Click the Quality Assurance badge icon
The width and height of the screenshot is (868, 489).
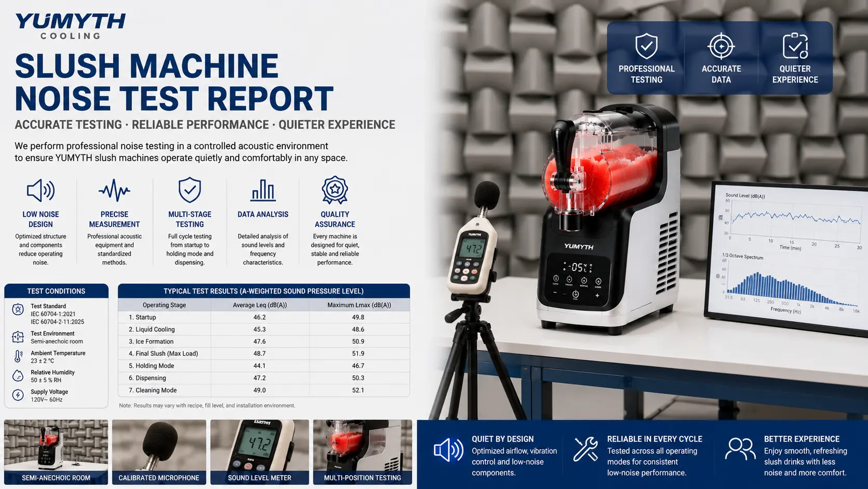pos(335,190)
